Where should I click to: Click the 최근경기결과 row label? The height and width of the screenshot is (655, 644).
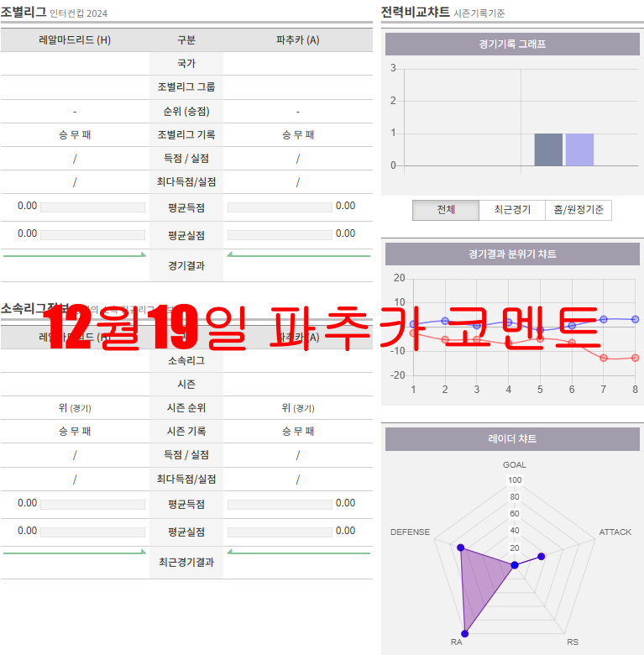[186, 563]
